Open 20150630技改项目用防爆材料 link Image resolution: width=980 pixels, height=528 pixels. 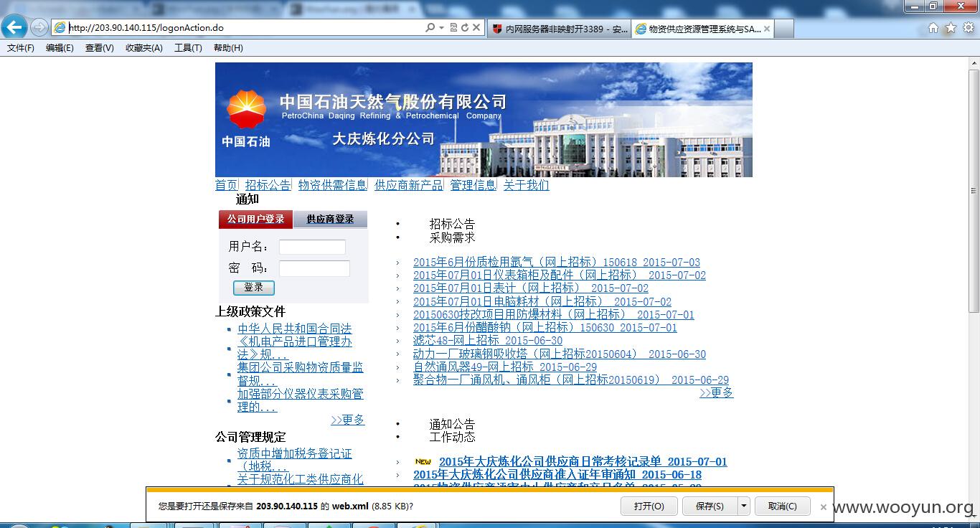click(554, 315)
